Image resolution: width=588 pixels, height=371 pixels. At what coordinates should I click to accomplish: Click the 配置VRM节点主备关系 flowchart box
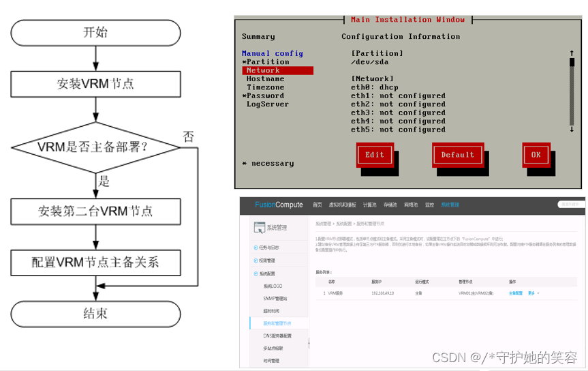(95, 263)
